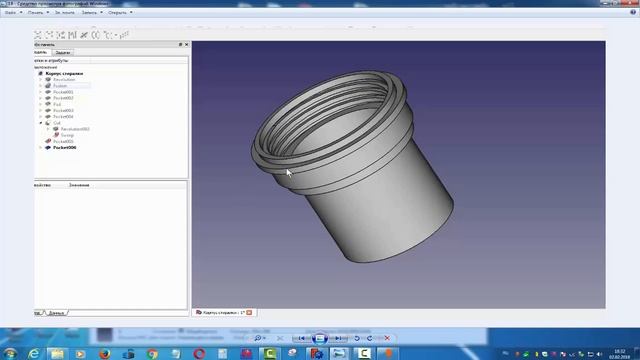Rotate image counterclockwise
640x360 pixels.
(357, 338)
